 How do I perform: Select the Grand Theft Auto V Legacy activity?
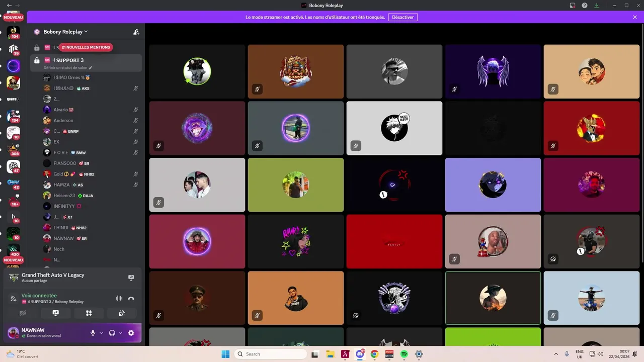[72, 278]
